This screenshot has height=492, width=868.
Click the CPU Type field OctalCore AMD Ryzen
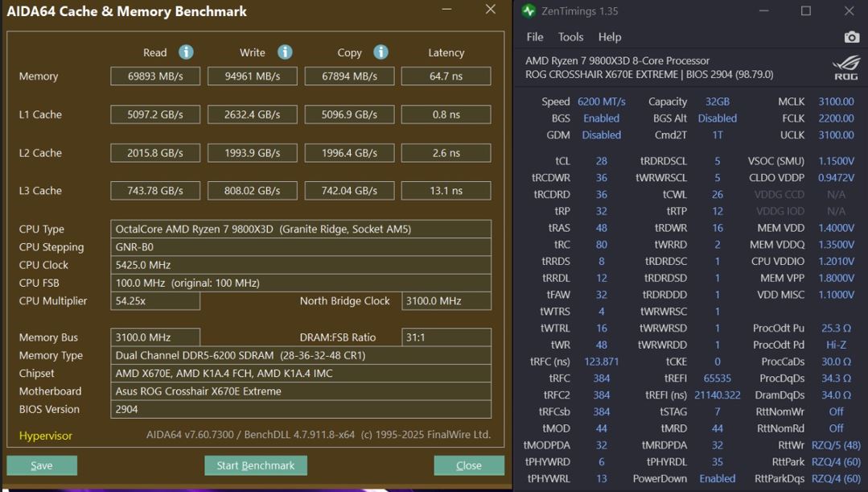click(301, 229)
